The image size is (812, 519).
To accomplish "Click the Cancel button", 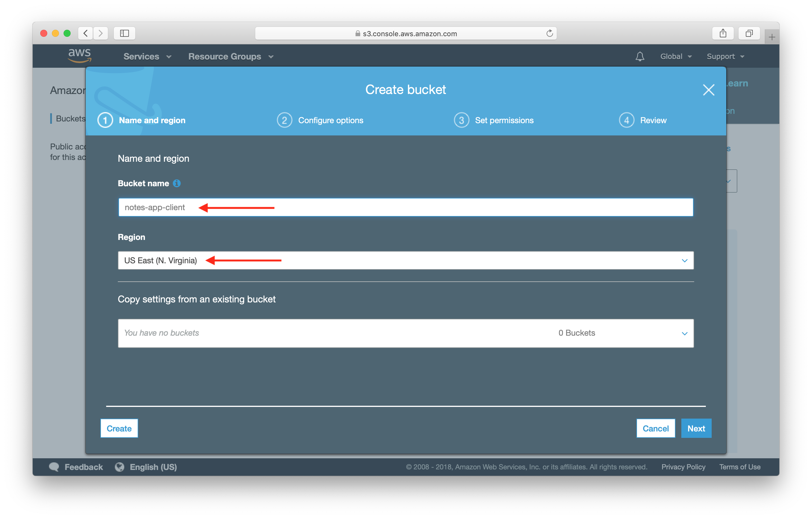I will click(x=656, y=428).
